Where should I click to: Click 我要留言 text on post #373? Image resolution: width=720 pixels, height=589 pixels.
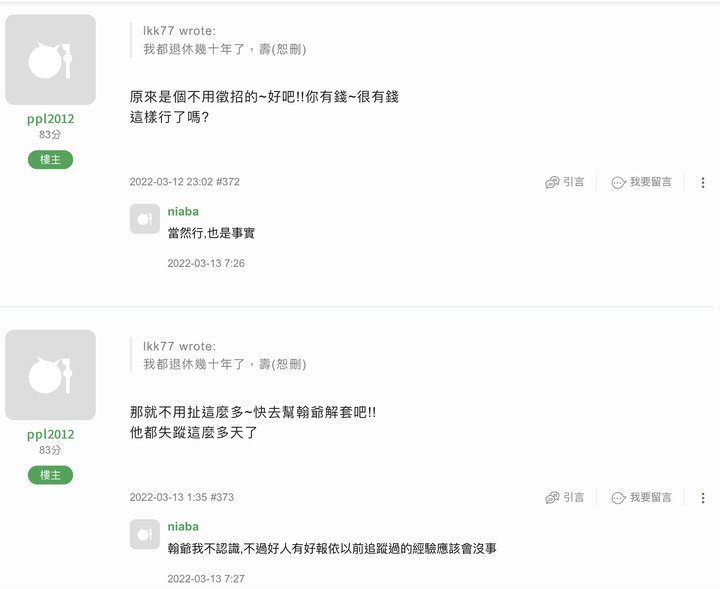pyautogui.click(x=651, y=497)
